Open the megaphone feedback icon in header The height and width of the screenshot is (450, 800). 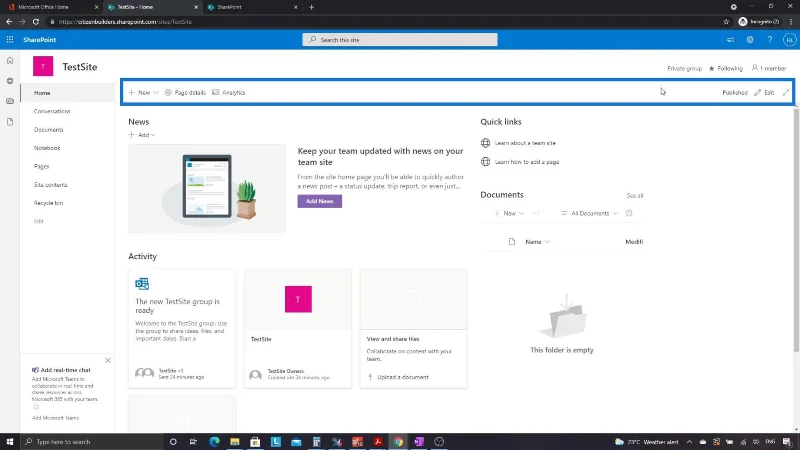pos(730,40)
